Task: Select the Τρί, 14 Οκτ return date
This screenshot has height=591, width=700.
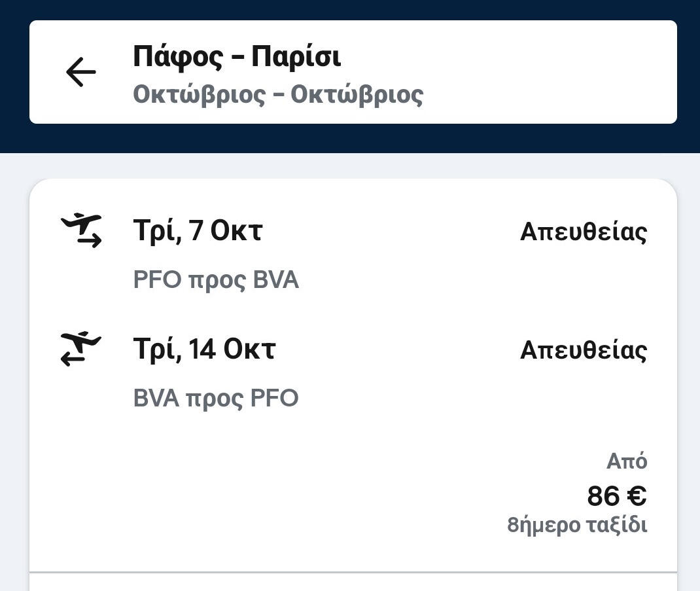Action: coord(204,349)
